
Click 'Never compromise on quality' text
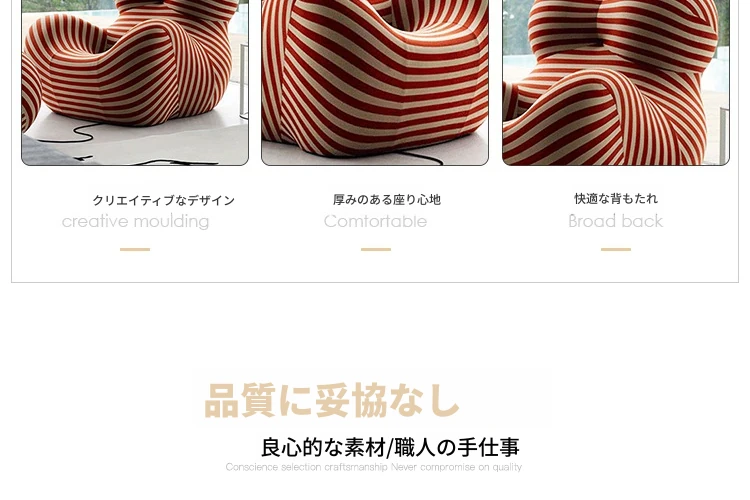pos(456,467)
